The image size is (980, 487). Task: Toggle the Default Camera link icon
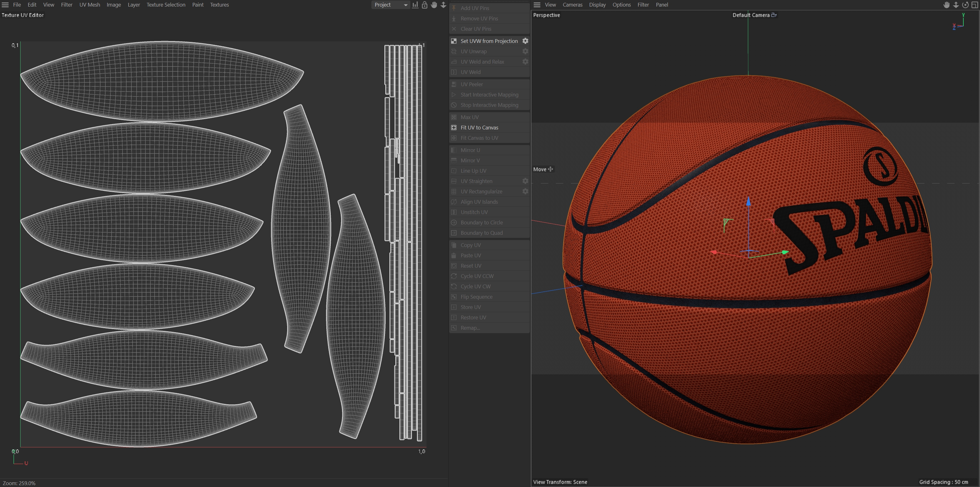tap(774, 15)
